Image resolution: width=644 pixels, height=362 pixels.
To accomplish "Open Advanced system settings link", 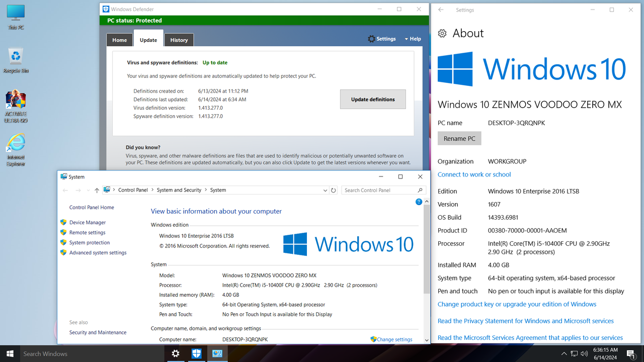I will coord(98,252).
